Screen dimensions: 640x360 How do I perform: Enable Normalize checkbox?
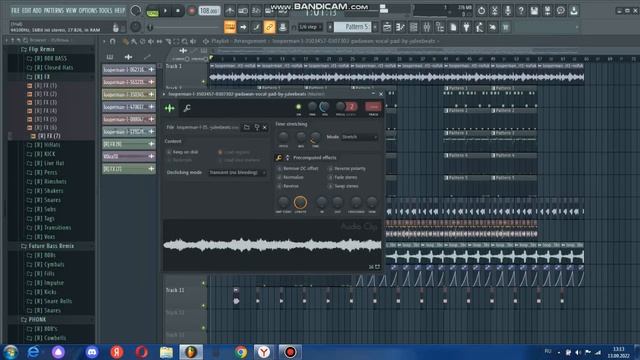pos(280,177)
